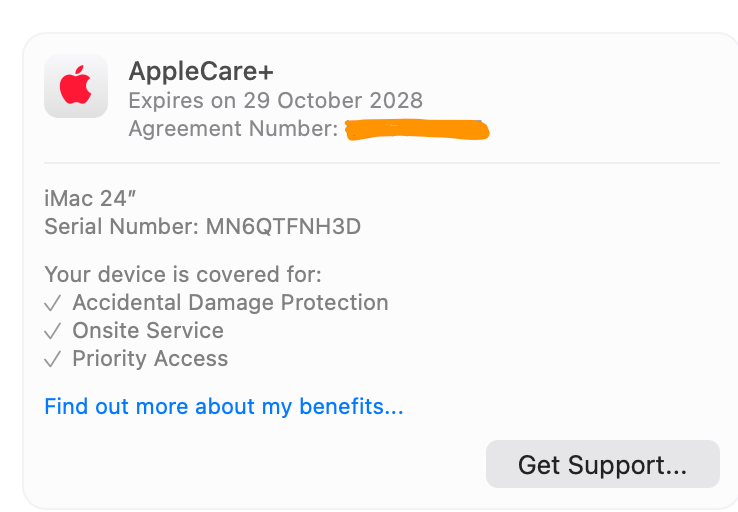Click the AppleCare+ heading
The image size is (738, 512).
point(201,72)
